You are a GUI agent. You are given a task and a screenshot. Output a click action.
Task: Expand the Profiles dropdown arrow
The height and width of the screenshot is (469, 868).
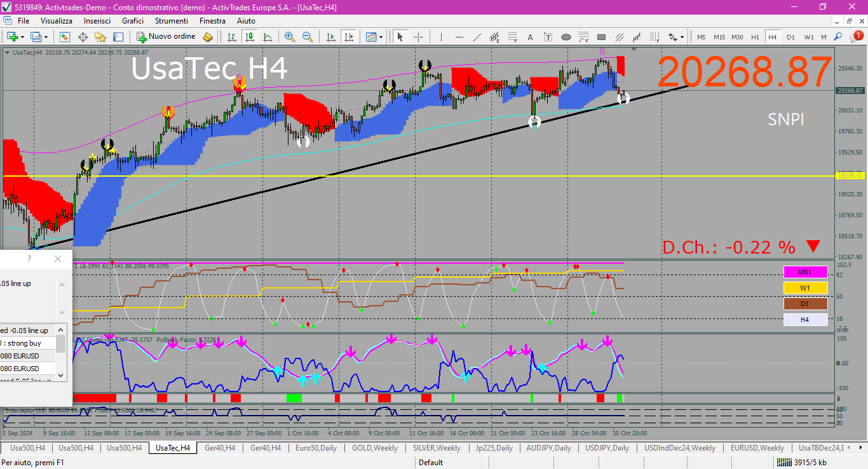46,37
